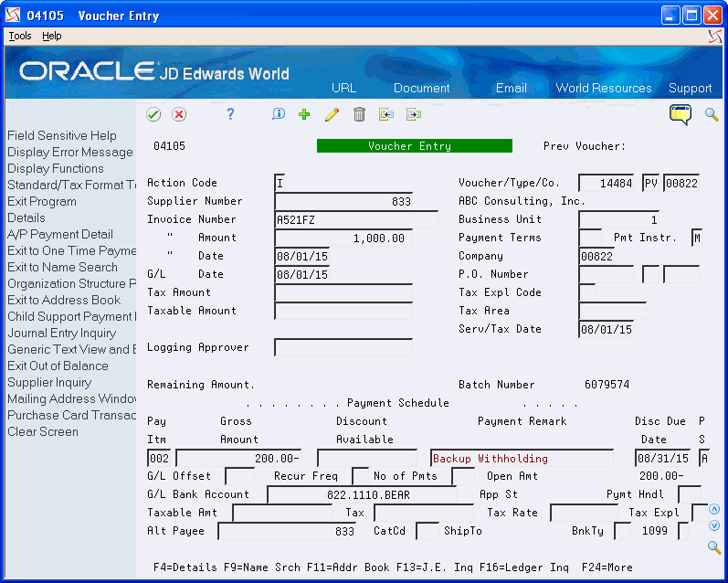Click the red X cancel icon
The width and height of the screenshot is (728, 583).
click(x=179, y=114)
